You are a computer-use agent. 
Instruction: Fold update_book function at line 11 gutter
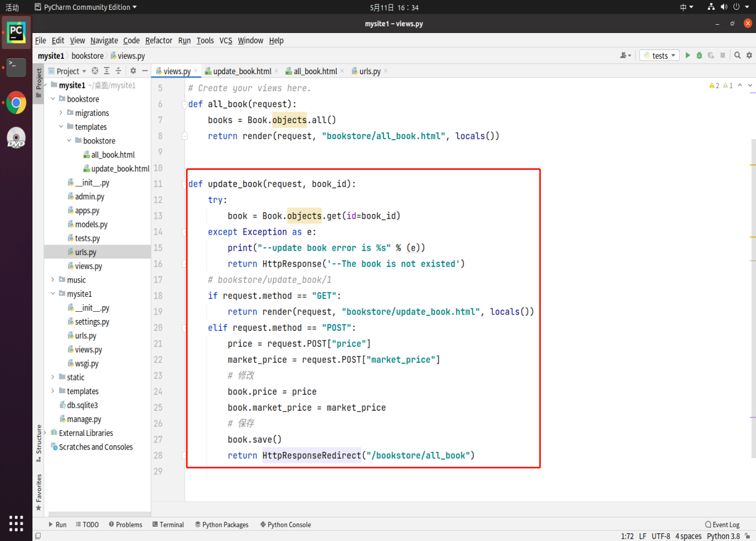185,184
